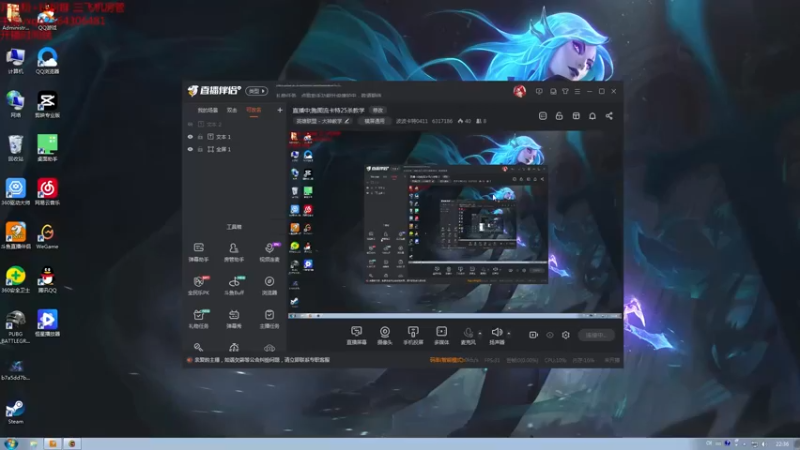Viewport: 800px width, 450px height.
Task: Click the orange network status text
Action: [447, 360]
